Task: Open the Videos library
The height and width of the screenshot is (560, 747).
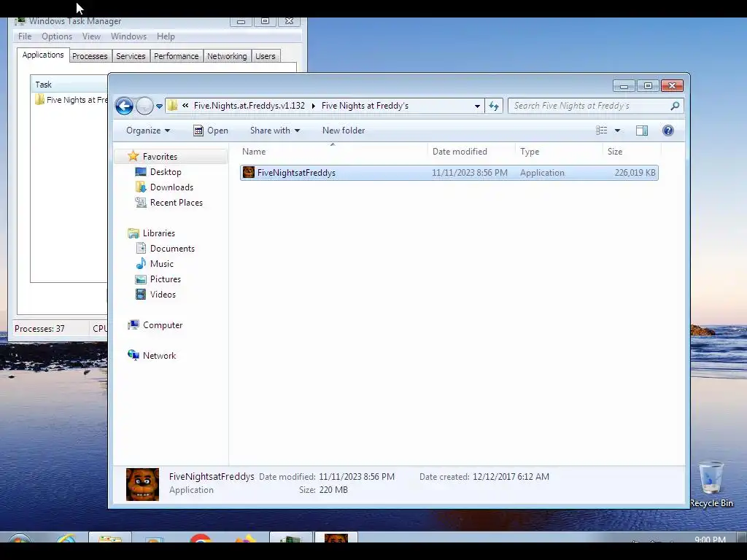Action: tap(163, 295)
